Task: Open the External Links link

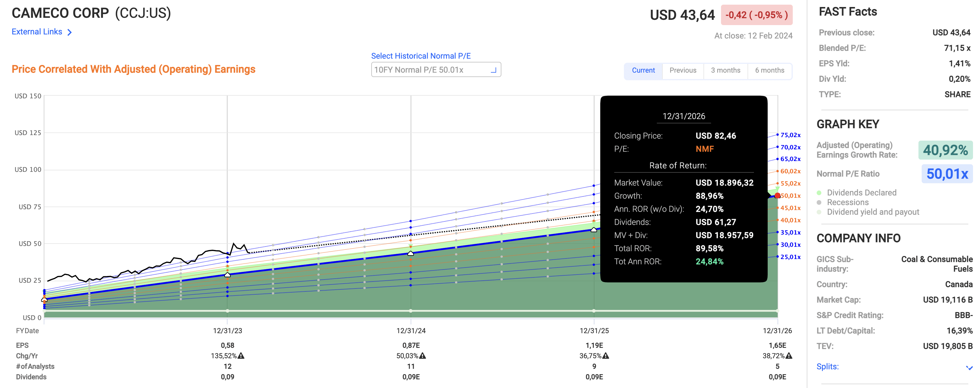Action: 41,32
